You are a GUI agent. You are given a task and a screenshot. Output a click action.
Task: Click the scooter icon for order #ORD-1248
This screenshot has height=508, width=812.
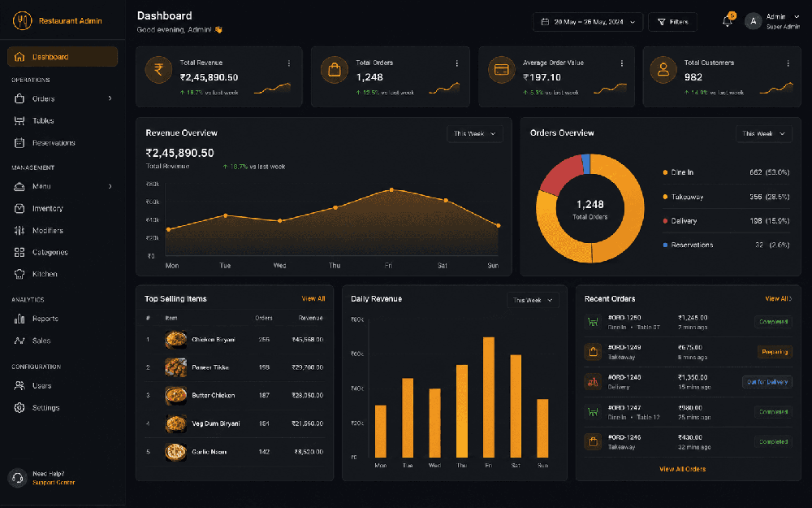click(x=593, y=382)
